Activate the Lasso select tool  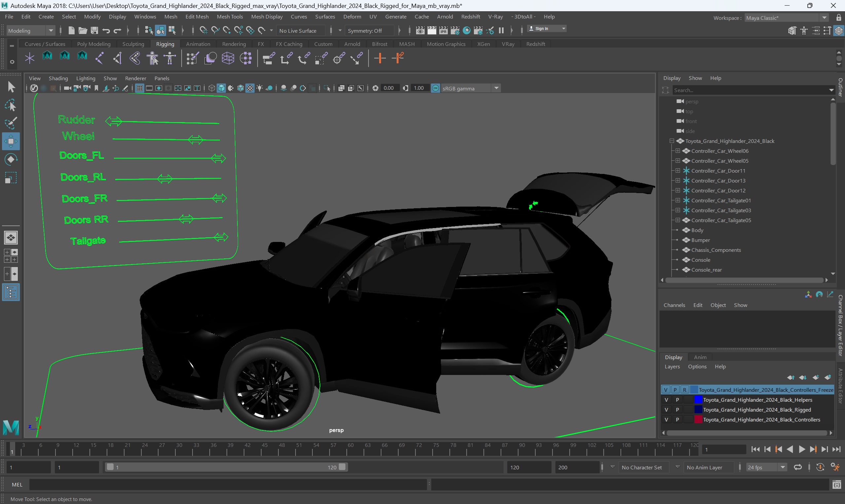[11, 106]
